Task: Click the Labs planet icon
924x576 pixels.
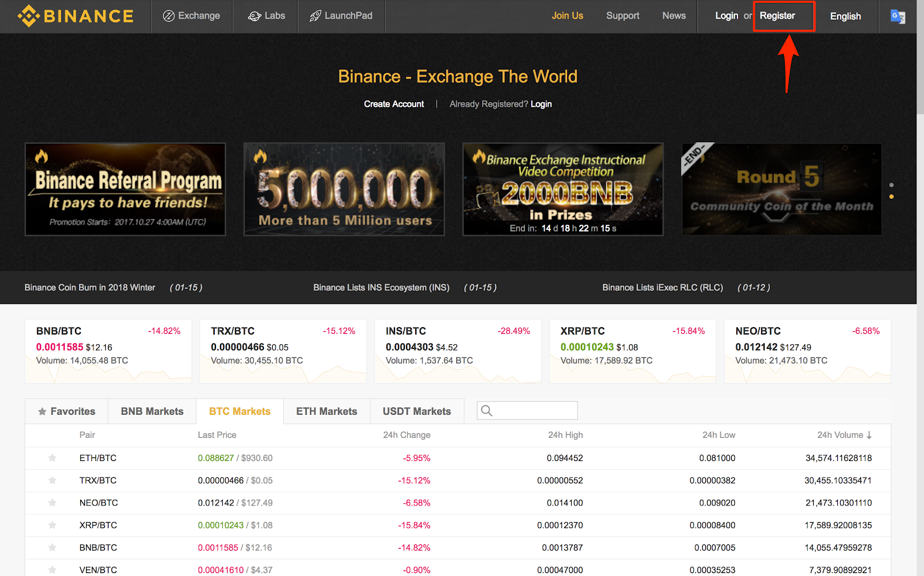Action: pyautogui.click(x=254, y=16)
